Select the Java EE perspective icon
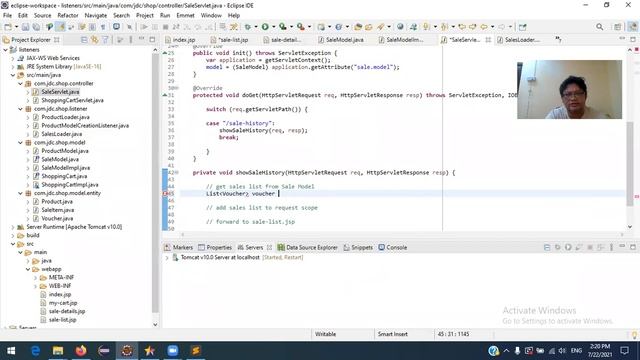The height and width of the screenshot is (360, 640). [x=632, y=27]
